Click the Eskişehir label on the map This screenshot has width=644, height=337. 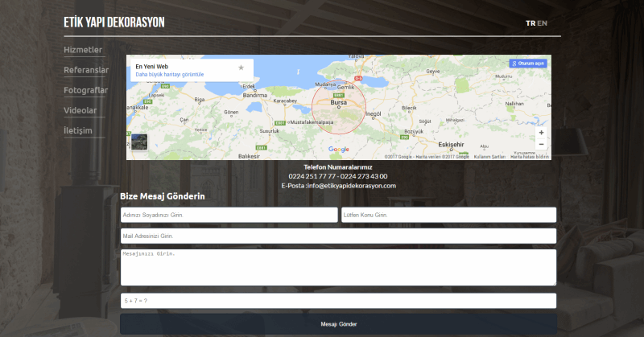coord(451,145)
